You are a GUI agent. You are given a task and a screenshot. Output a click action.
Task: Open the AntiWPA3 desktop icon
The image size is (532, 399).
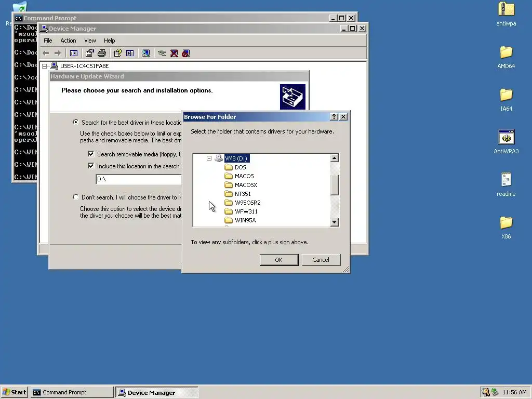[506, 142]
